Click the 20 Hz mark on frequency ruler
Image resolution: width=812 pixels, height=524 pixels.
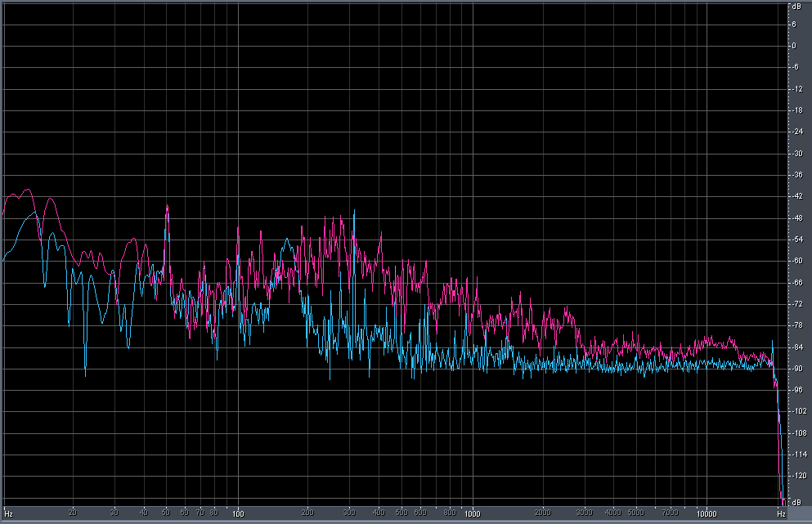click(x=73, y=514)
